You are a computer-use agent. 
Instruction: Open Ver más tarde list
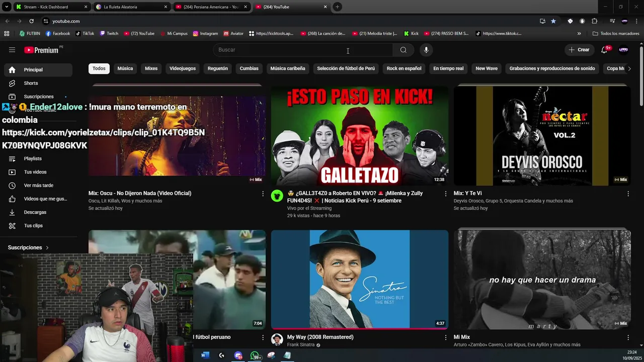38,186
